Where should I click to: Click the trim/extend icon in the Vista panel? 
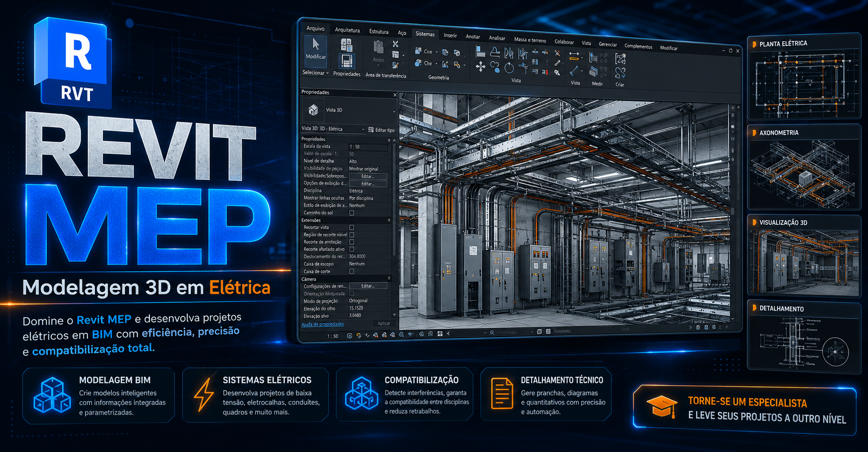pyautogui.click(x=523, y=68)
